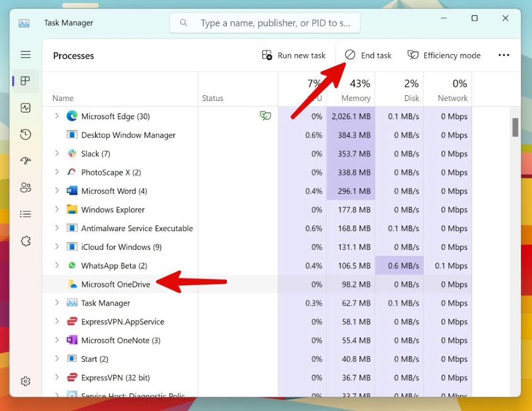Click the Microsoft Word app icon
This screenshot has width=532, height=411.
[x=72, y=190]
